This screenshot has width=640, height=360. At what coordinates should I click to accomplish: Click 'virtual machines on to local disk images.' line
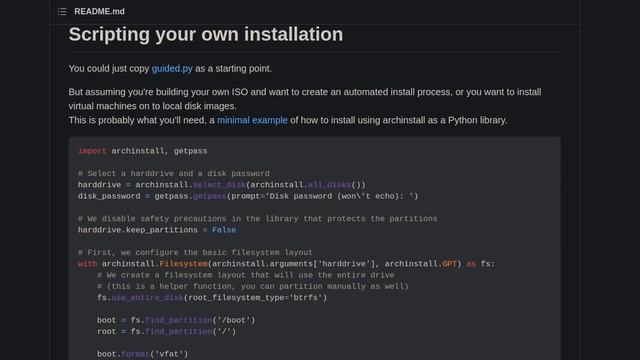point(153,106)
